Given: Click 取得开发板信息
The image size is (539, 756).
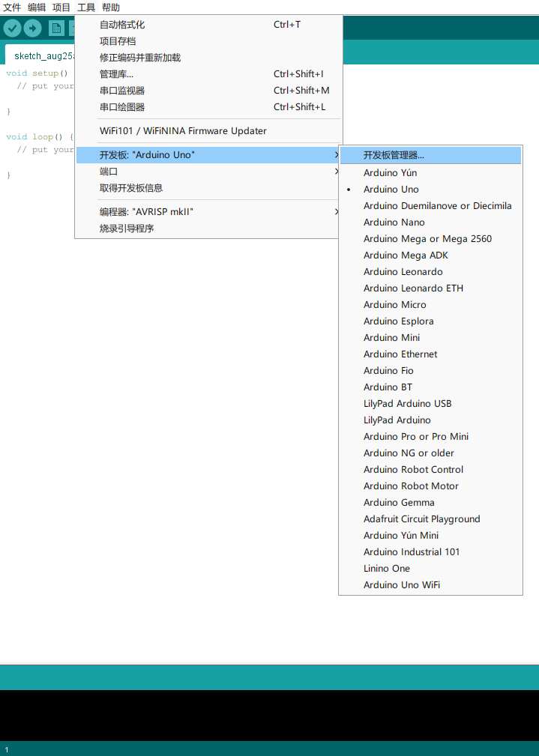Looking at the screenshot, I should coord(208,187).
